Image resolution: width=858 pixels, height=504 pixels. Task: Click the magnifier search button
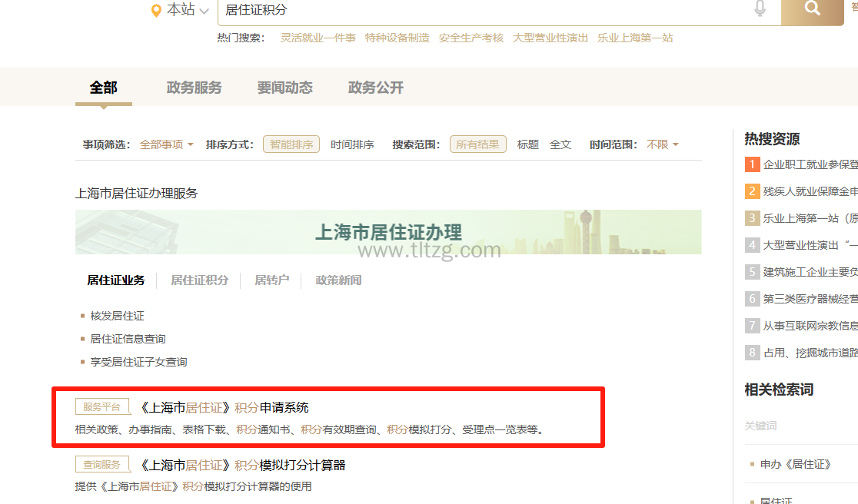point(812,10)
